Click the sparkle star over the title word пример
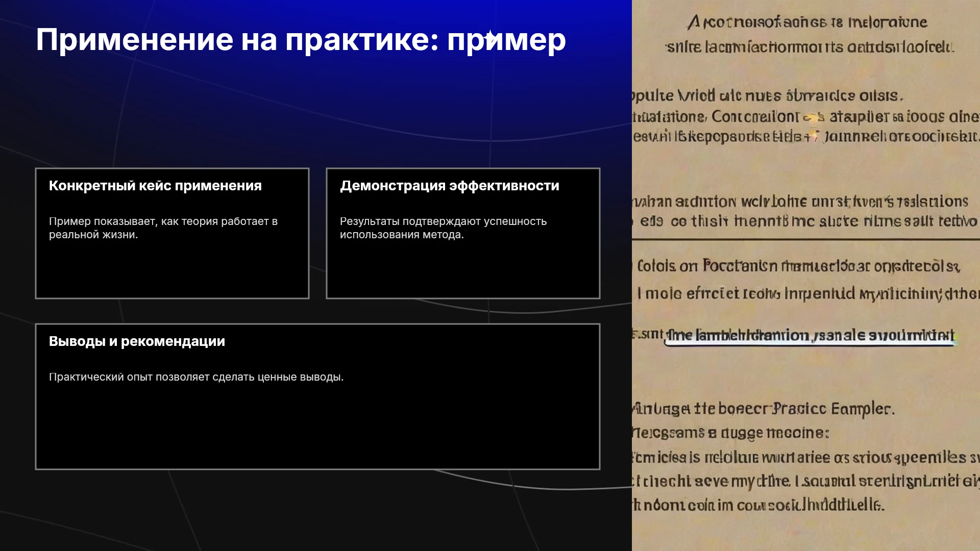Image resolution: width=980 pixels, height=551 pixels. click(x=490, y=37)
